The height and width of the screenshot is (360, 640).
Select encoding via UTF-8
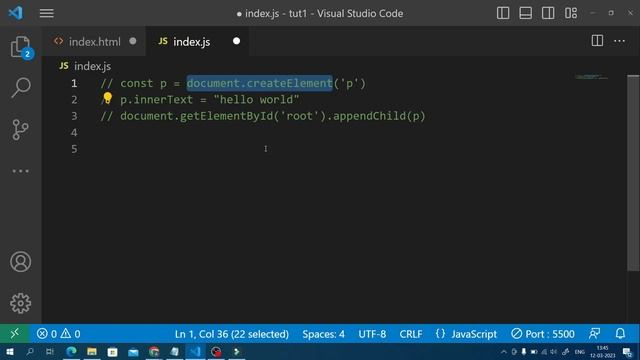coord(372,334)
